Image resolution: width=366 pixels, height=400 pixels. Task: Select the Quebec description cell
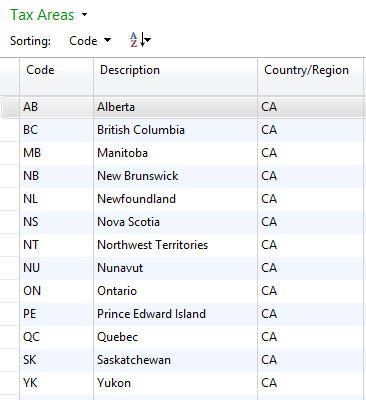[x=175, y=337]
